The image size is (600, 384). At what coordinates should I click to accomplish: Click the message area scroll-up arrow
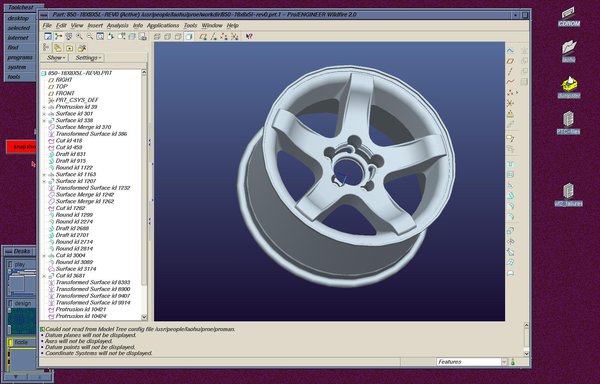click(x=526, y=325)
